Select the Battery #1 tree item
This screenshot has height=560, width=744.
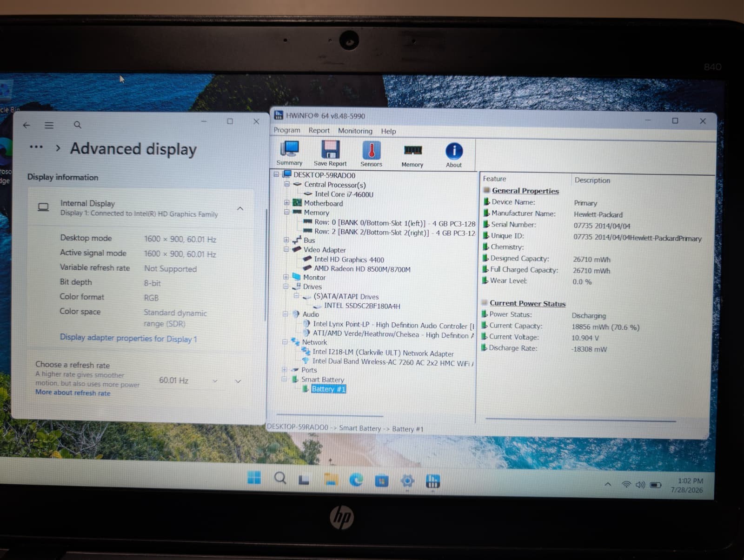[328, 389]
